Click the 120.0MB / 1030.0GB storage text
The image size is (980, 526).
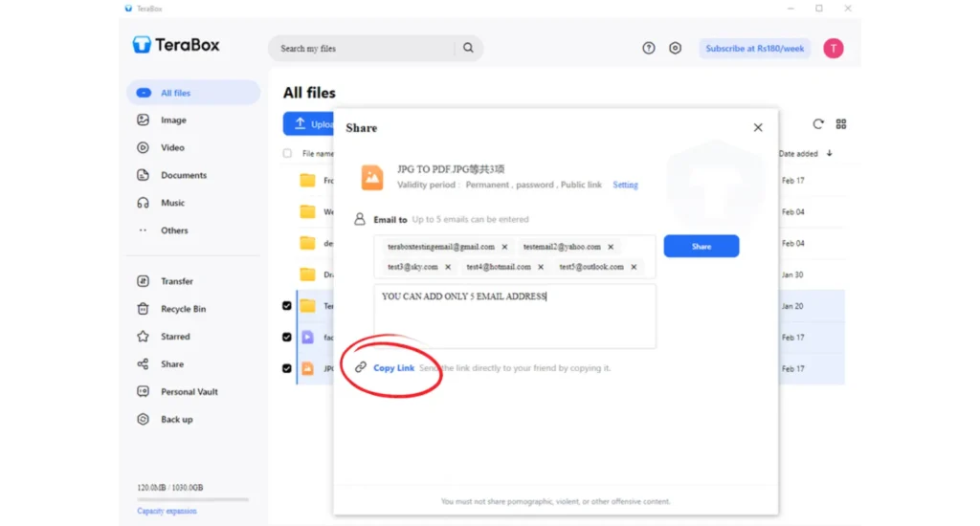pyautogui.click(x=170, y=488)
